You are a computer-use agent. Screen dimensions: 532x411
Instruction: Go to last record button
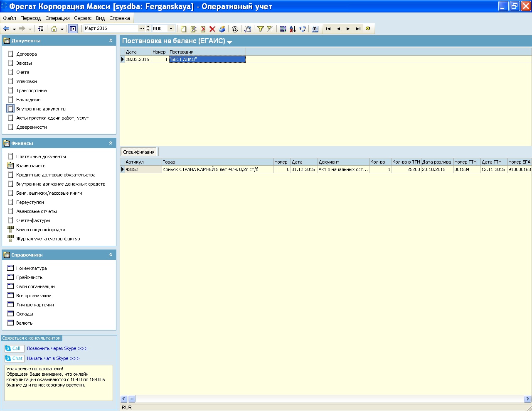(x=358, y=29)
